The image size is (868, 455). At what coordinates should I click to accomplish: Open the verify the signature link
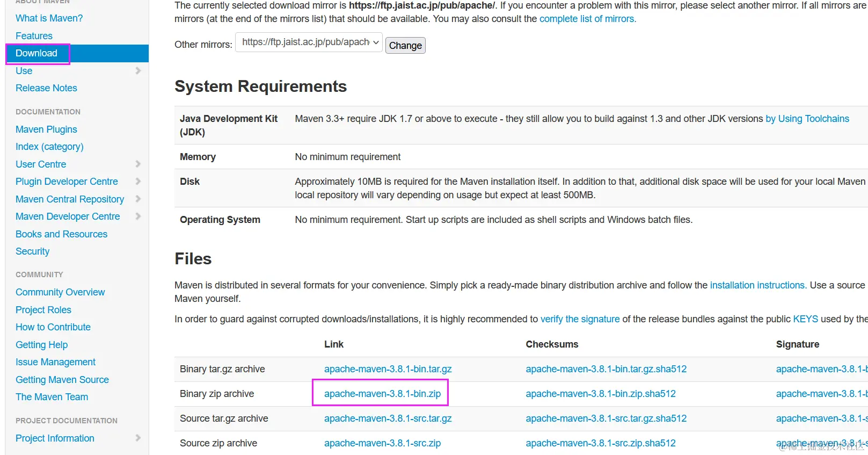(580, 319)
